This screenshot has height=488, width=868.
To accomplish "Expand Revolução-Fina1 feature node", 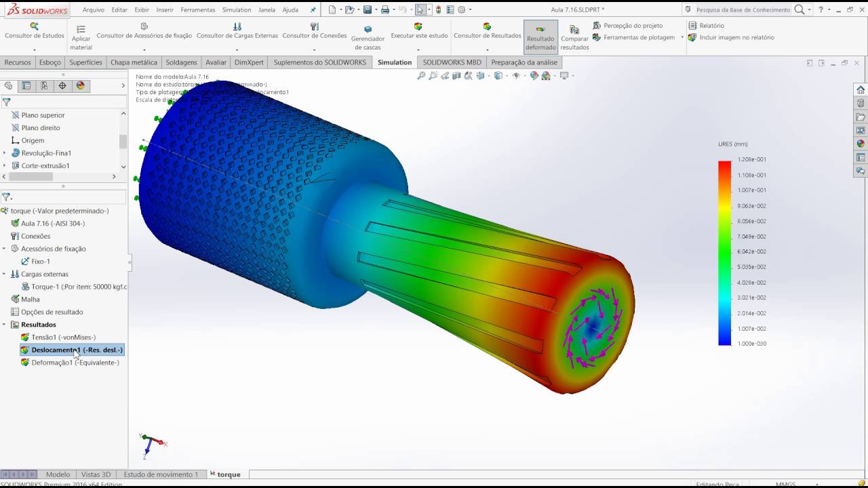I will [4, 153].
